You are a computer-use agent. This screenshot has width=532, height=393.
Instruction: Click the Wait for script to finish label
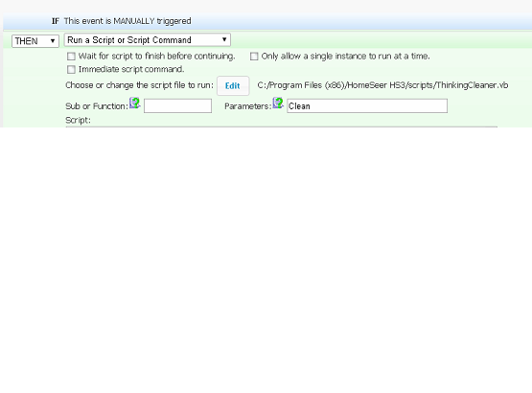point(157,56)
